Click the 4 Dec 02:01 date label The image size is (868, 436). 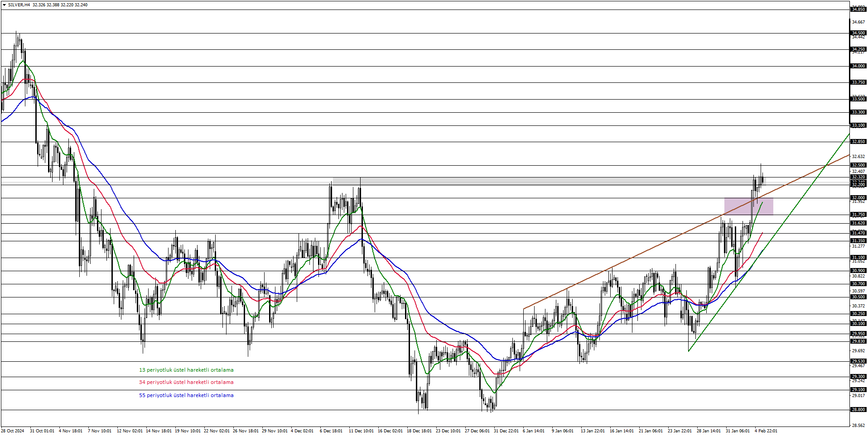pyautogui.click(x=302, y=431)
